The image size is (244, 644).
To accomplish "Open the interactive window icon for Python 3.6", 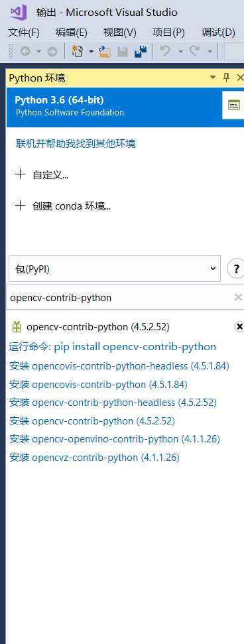I will pos(234,105).
